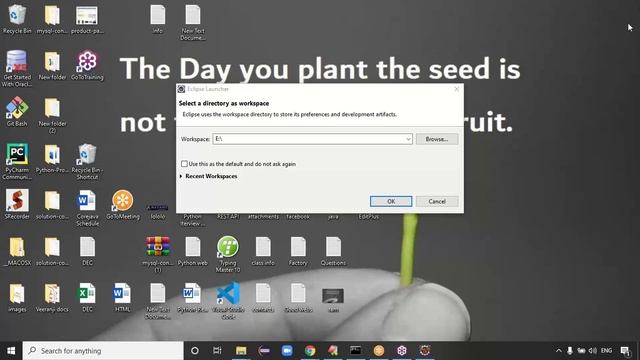
Task: Select the info text file icon
Action: tap(158, 19)
